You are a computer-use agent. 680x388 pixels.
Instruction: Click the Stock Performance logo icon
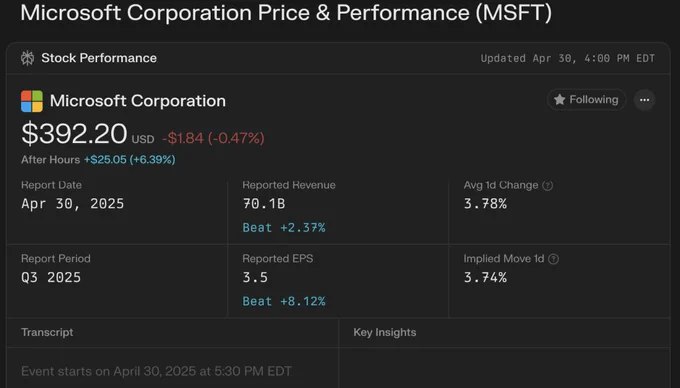point(27,58)
